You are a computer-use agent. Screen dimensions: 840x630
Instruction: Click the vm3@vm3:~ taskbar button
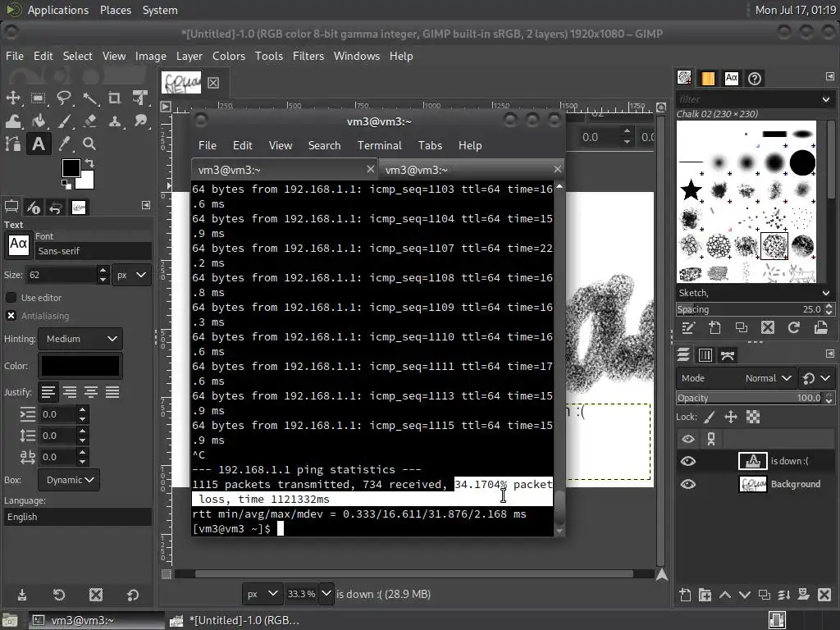(95, 620)
